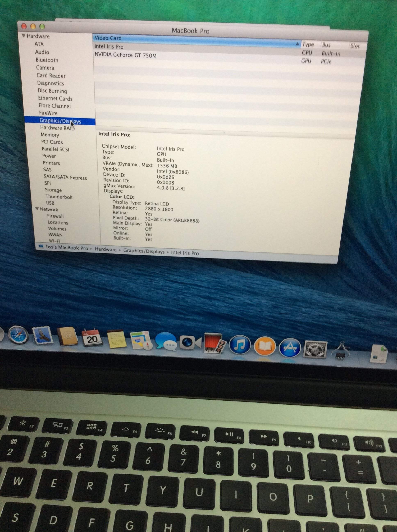Select Volumes under Network

pos(57,229)
